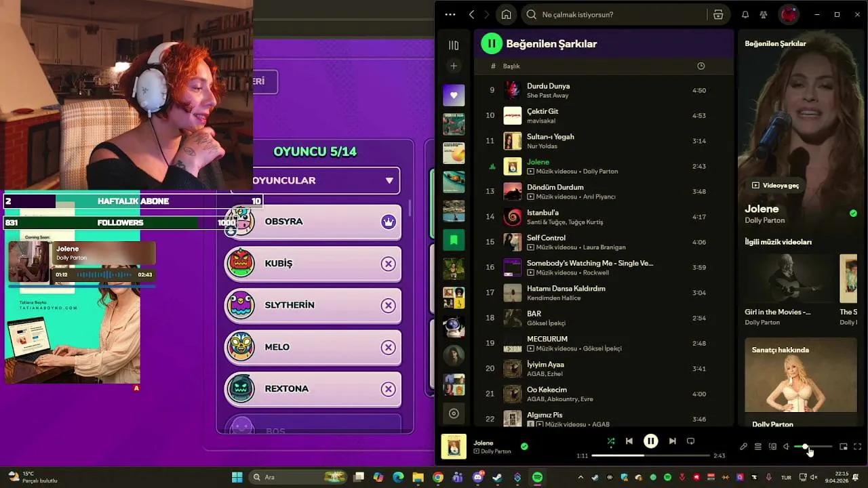Click the Videoya geç button
This screenshot has height=488, width=868.
coord(775,185)
